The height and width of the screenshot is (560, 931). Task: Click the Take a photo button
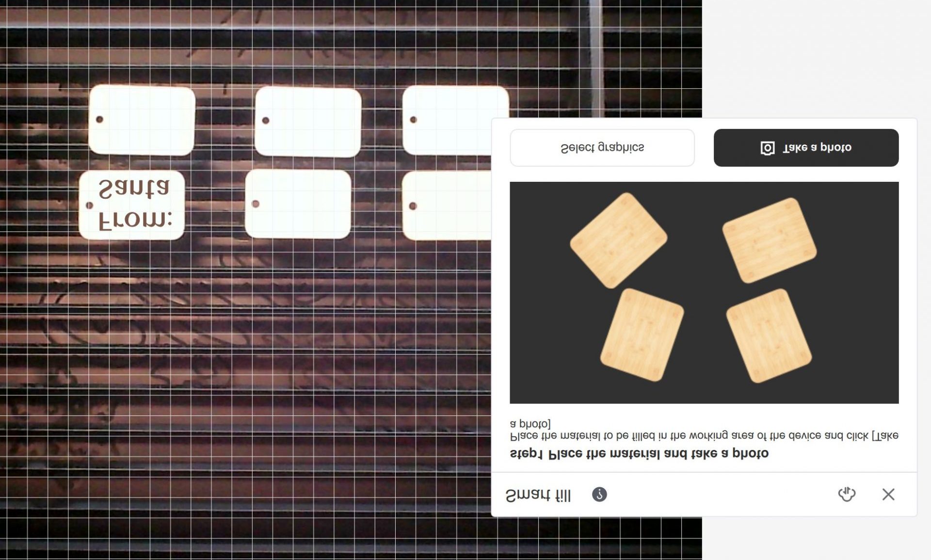pyautogui.click(x=806, y=148)
